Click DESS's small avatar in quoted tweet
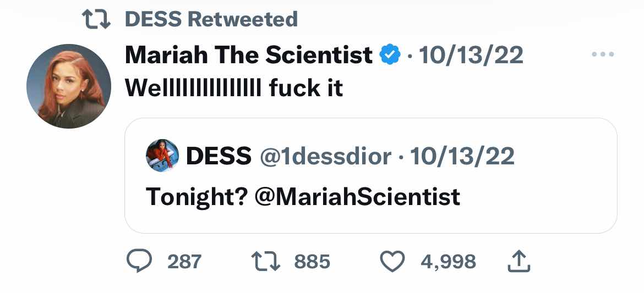Screen dimensions: 644x293 pyautogui.click(x=162, y=156)
